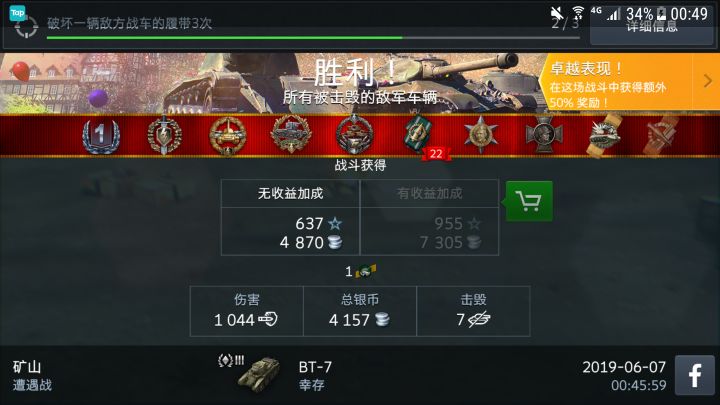Tap the BT-7 tank thumbnail

coord(259,374)
